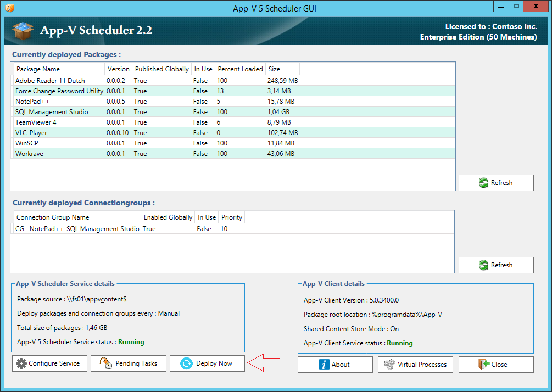Maximize the App-V Scheduler window
Screen dimensions: 552x392
(x=516, y=7)
